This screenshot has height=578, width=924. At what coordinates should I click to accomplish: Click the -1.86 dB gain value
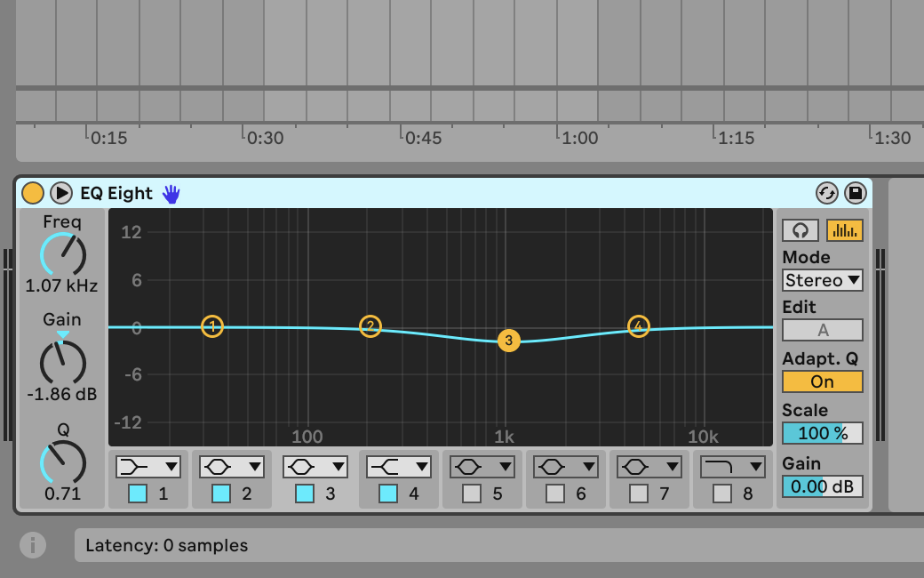[x=61, y=394]
